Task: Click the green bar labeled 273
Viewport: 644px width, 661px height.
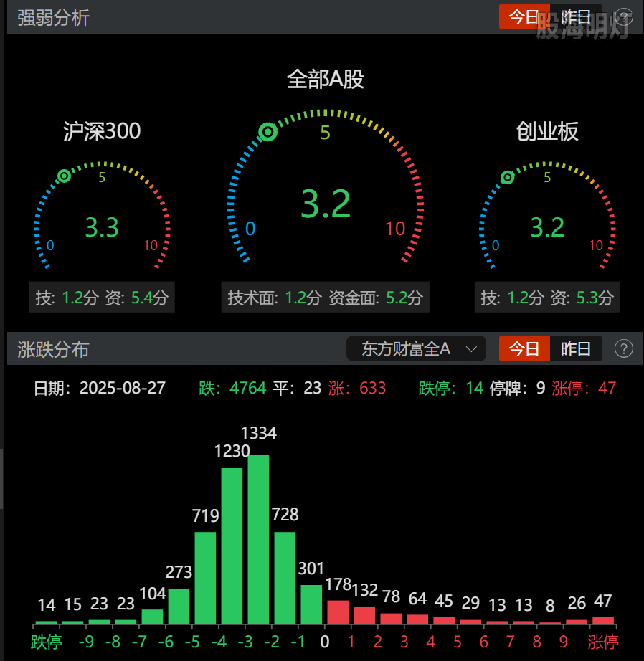Action: [x=179, y=607]
